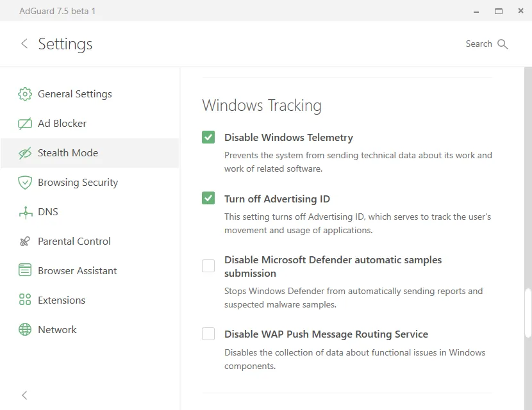The width and height of the screenshot is (532, 410).
Task: Click the Extensions grid icon
Action: (x=25, y=300)
